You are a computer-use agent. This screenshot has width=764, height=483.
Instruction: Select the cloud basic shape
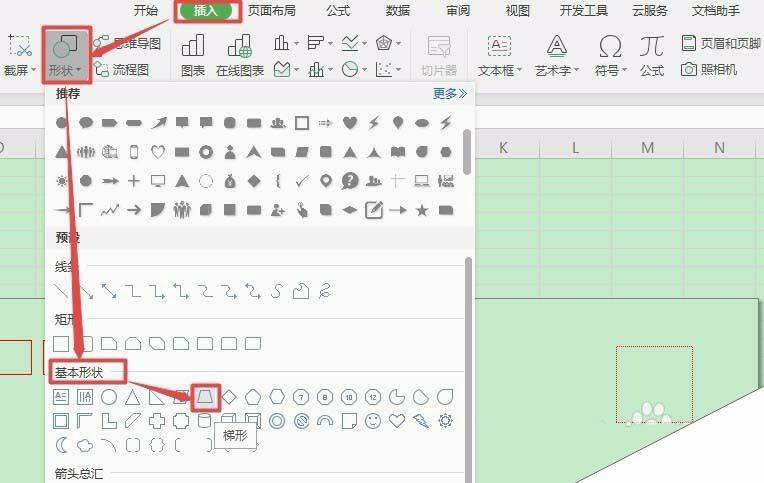85,444
